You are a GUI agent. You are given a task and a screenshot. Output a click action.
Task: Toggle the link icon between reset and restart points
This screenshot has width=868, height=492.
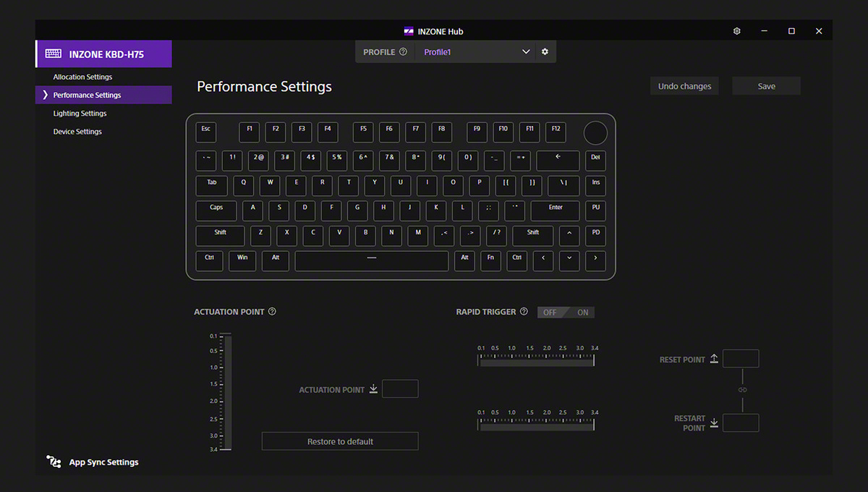tap(742, 390)
